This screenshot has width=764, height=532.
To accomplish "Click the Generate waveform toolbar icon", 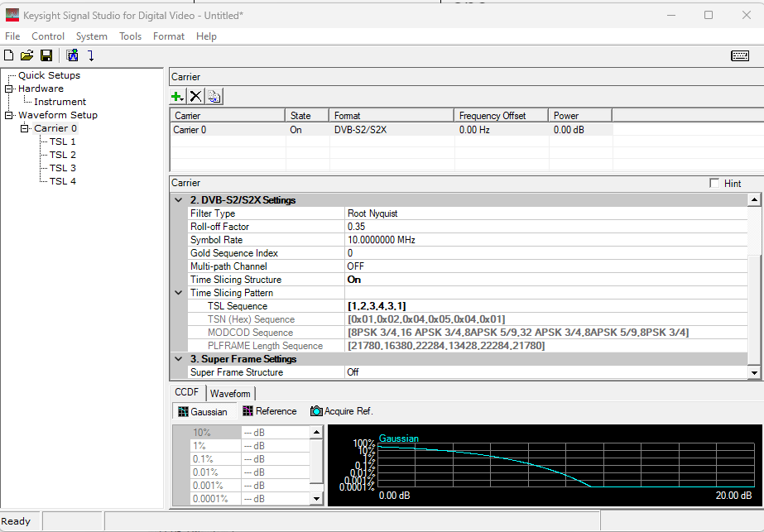I will pyautogui.click(x=73, y=55).
